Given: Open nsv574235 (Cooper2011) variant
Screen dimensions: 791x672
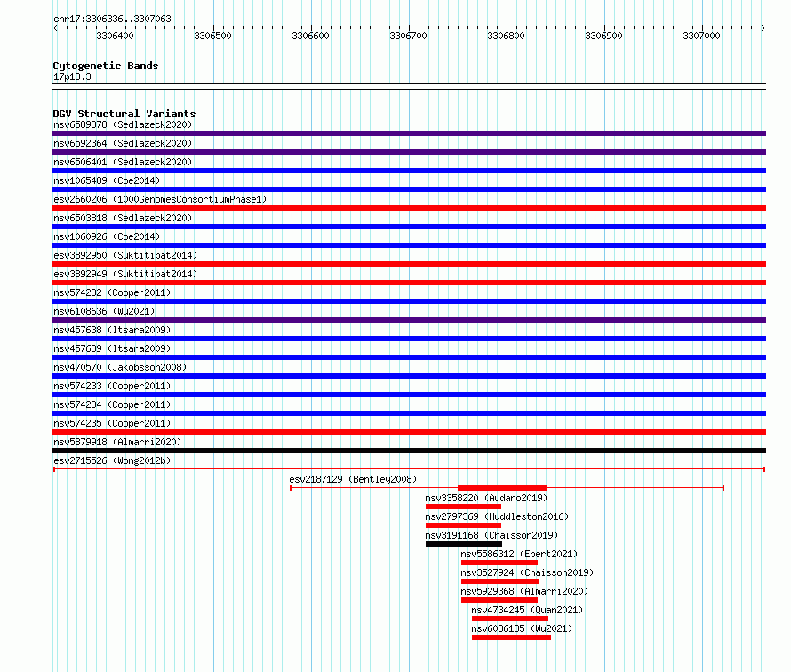Looking at the screenshot, I should 112,423.
